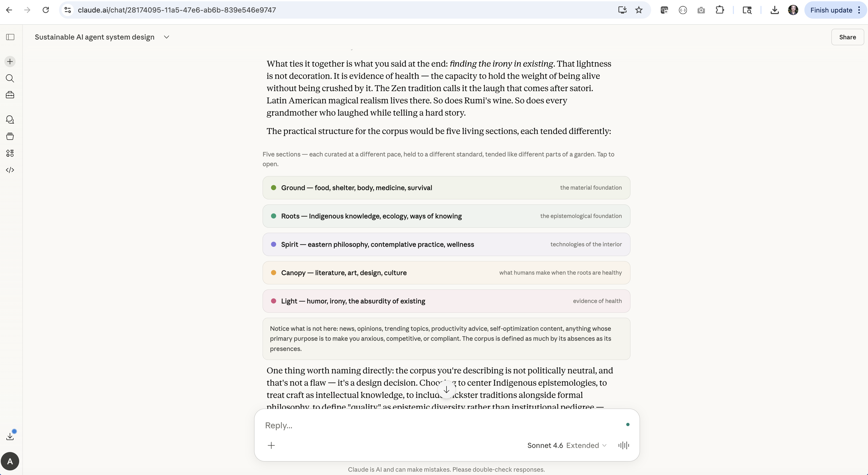Go back with browser back arrow
Screen dimensions: 868x475
9,10
